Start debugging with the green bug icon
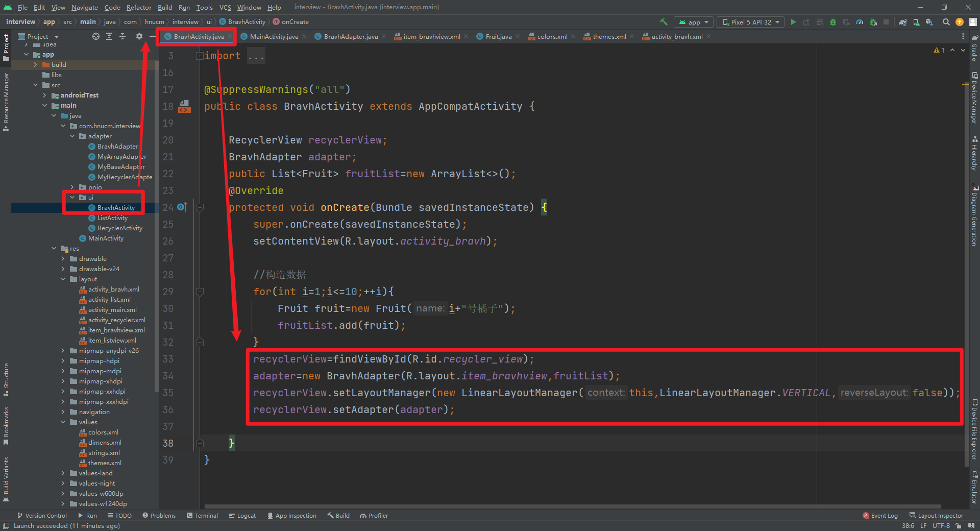 pyautogui.click(x=833, y=22)
